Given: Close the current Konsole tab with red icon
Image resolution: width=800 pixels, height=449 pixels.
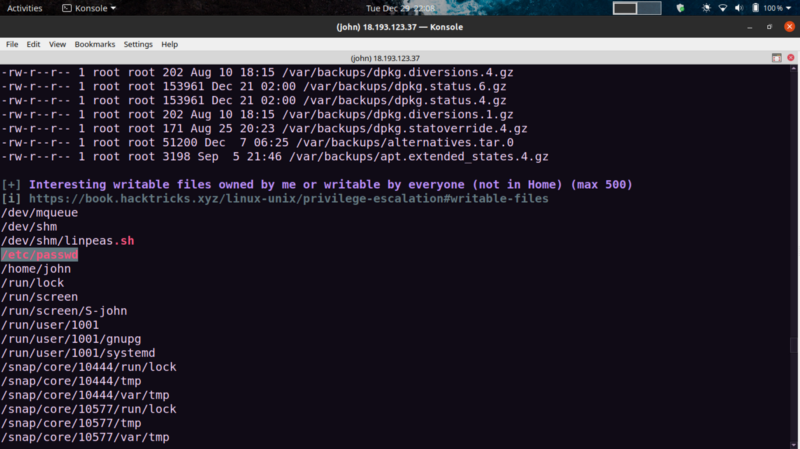Looking at the screenshot, I should point(791,58).
